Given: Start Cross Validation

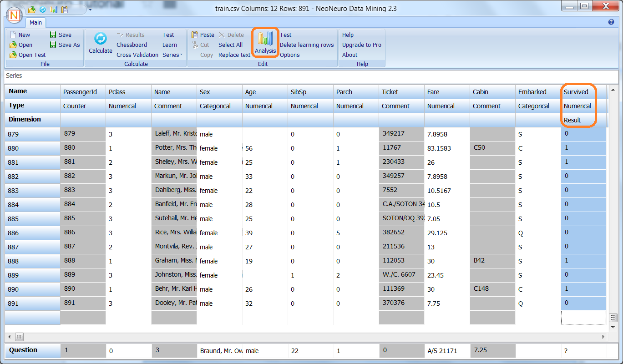Looking at the screenshot, I should (x=137, y=55).
